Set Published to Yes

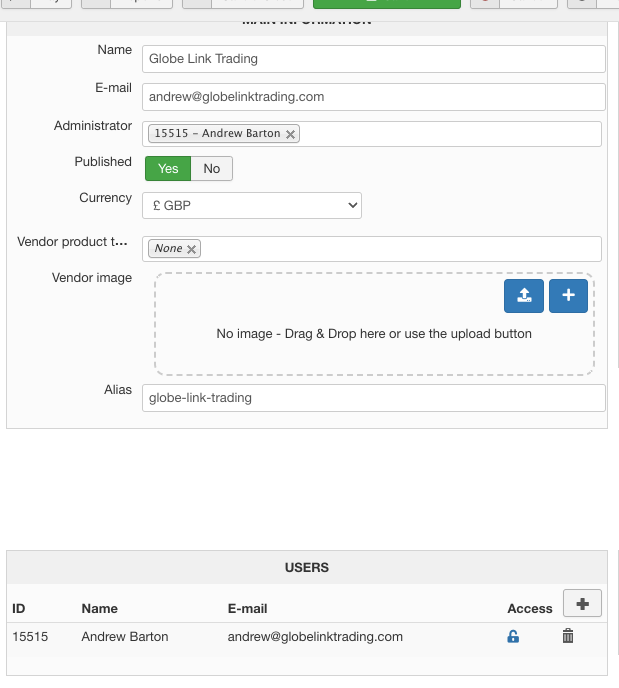(x=168, y=169)
